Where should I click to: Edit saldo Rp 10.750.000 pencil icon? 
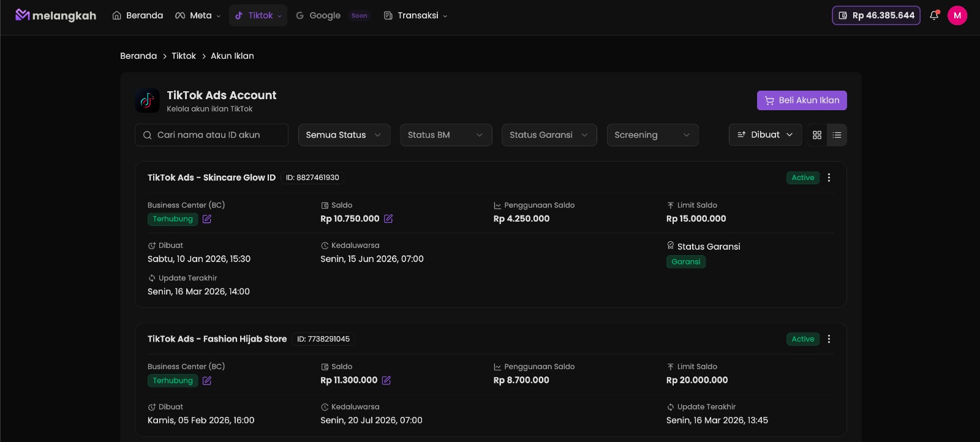(x=388, y=219)
